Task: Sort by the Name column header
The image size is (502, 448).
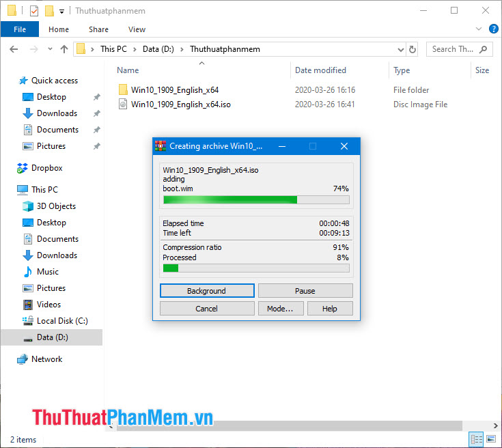Action: pyautogui.click(x=128, y=70)
